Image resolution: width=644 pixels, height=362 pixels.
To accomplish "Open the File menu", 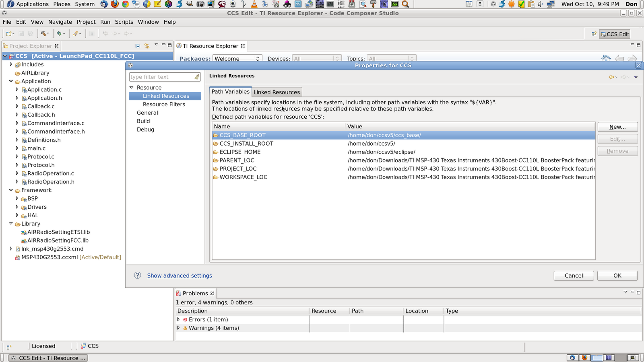I will point(7,22).
